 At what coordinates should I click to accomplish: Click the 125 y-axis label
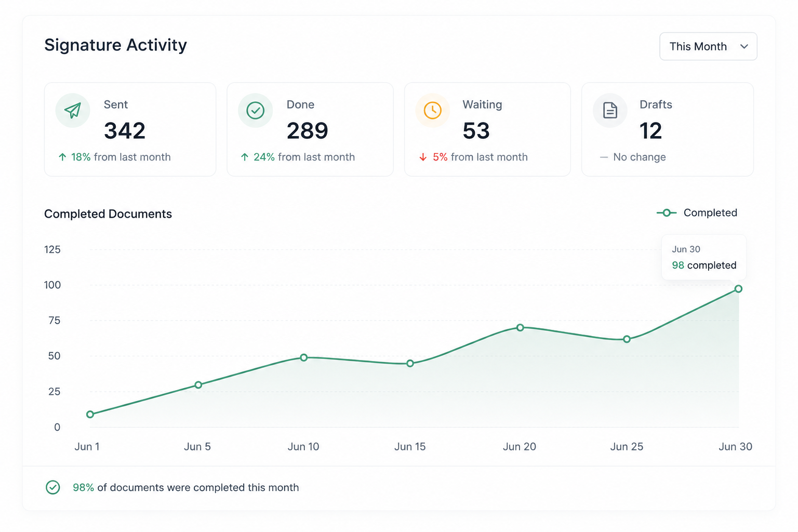coord(52,249)
